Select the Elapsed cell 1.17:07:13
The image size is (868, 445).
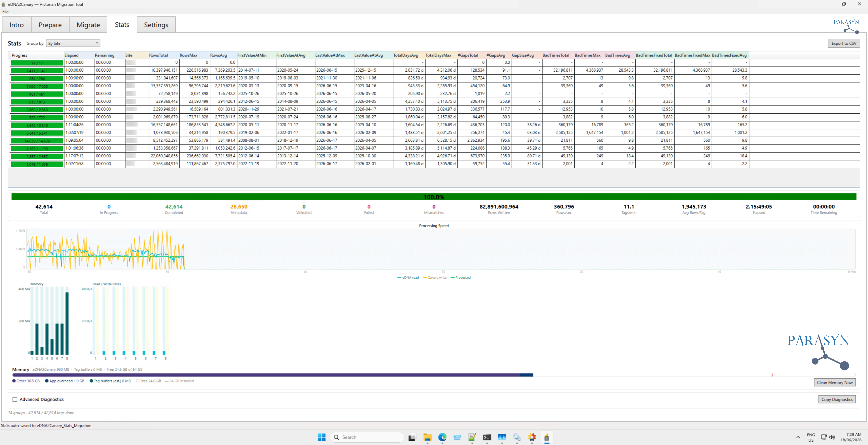pos(79,156)
